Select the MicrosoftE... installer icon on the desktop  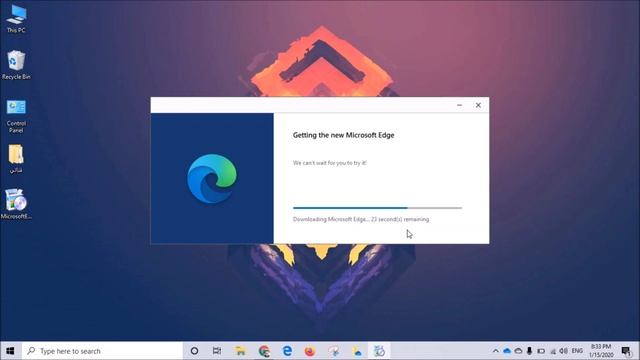point(16,204)
